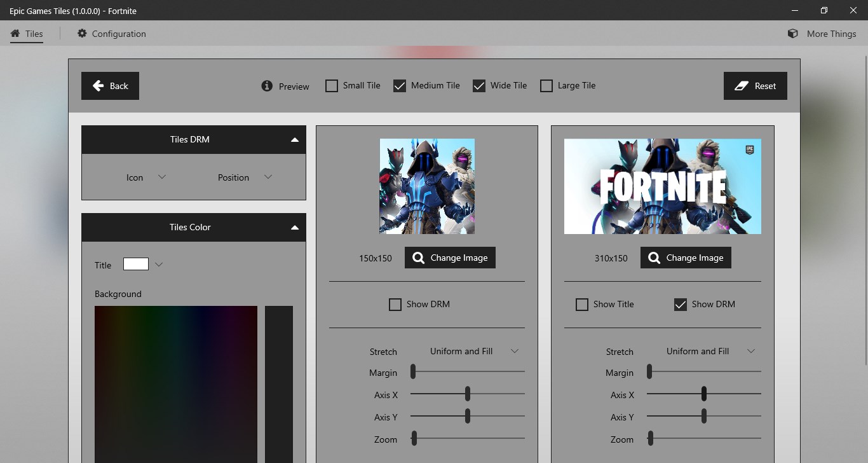This screenshot has width=868, height=463.
Task: Click the dark brightness bar beside the spectrum
Action: coord(279,384)
